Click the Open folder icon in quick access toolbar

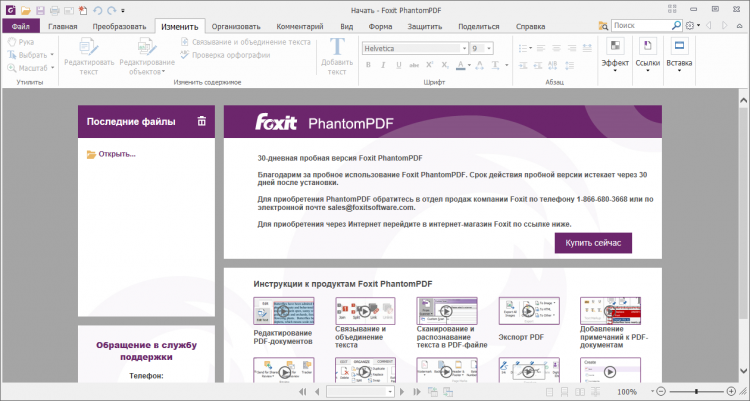point(25,10)
